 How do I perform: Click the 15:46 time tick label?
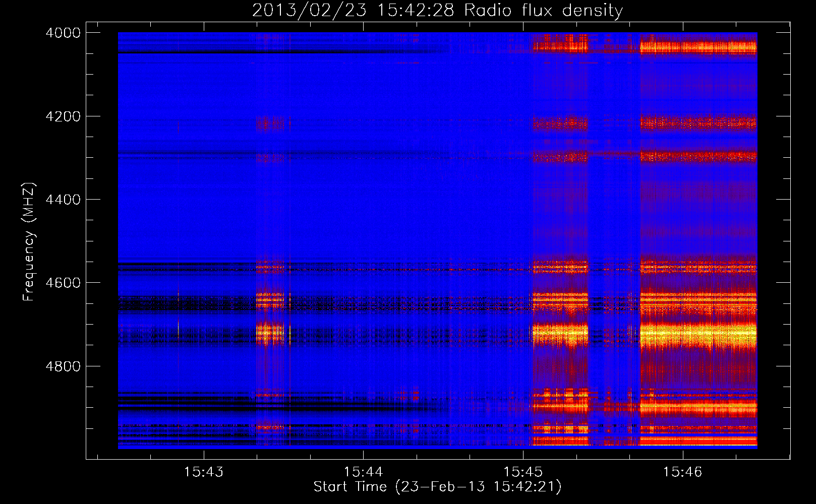coord(682,472)
